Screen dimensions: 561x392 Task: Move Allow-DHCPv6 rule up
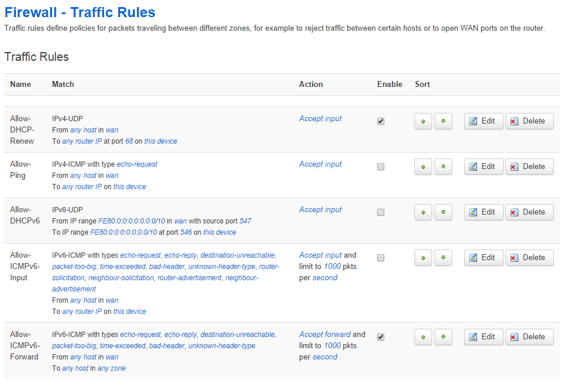423,212
